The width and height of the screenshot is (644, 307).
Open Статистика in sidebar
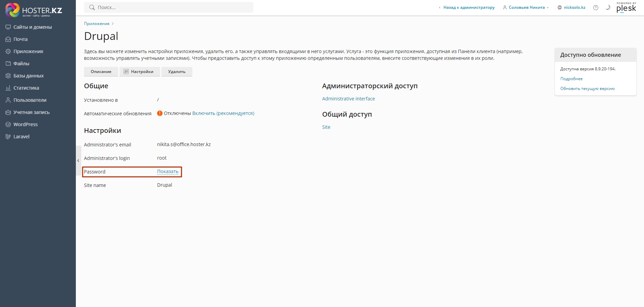pos(26,88)
